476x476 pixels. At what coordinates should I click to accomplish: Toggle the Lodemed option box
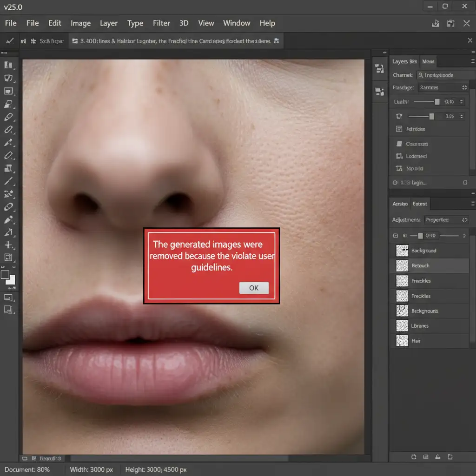click(x=398, y=157)
